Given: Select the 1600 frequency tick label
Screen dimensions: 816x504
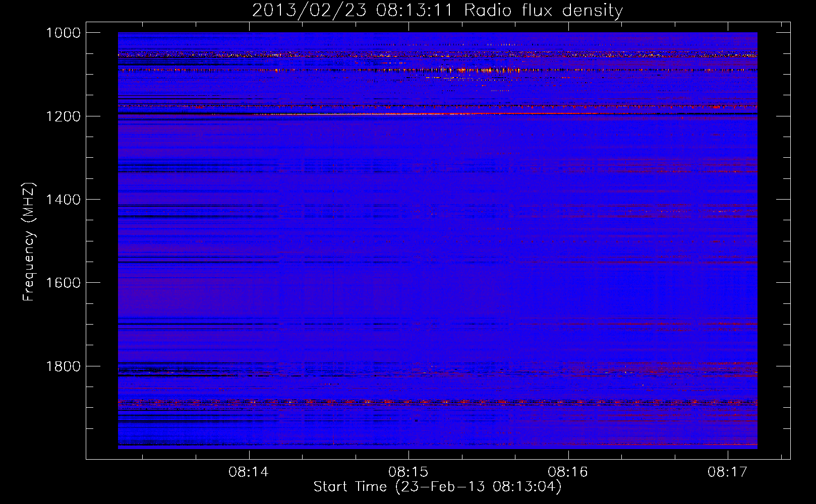Looking at the screenshot, I should (x=63, y=283).
